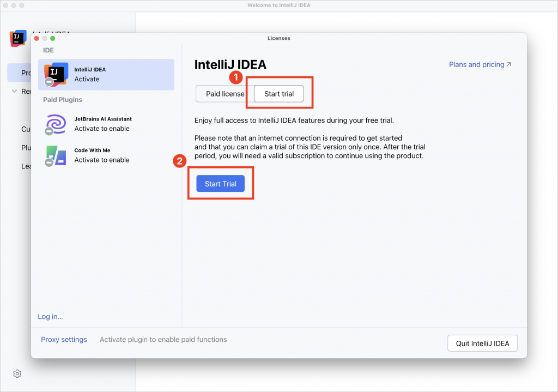This screenshot has width=558, height=392.
Task: Click the IntelliJ IDEA logo in the license list
Action: click(56, 74)
